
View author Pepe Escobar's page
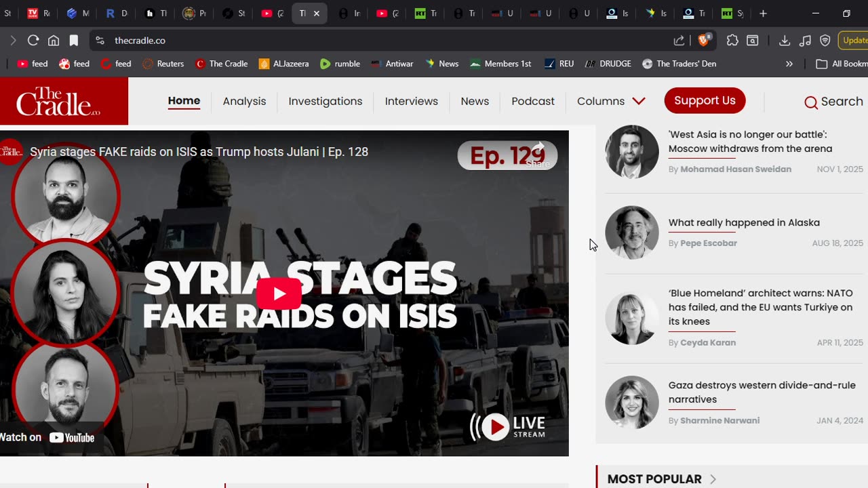[x=709, y=243]
